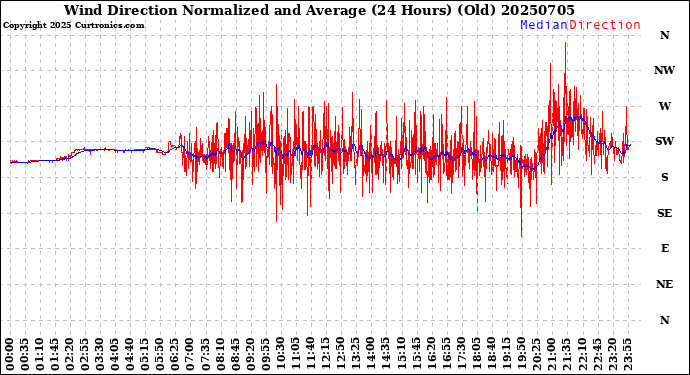Select the NW axis label
Screen dimensions: 690x375
[664, 70]
